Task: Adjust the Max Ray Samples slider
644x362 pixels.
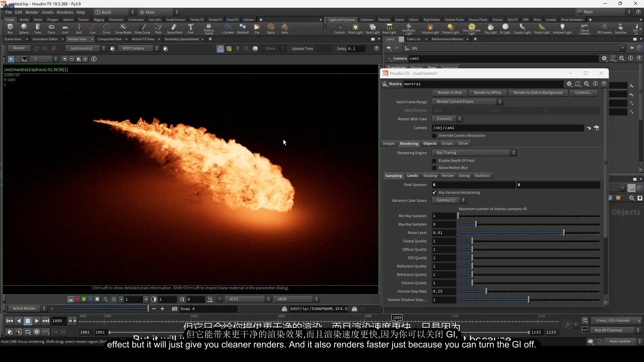Action: point(529,224)
